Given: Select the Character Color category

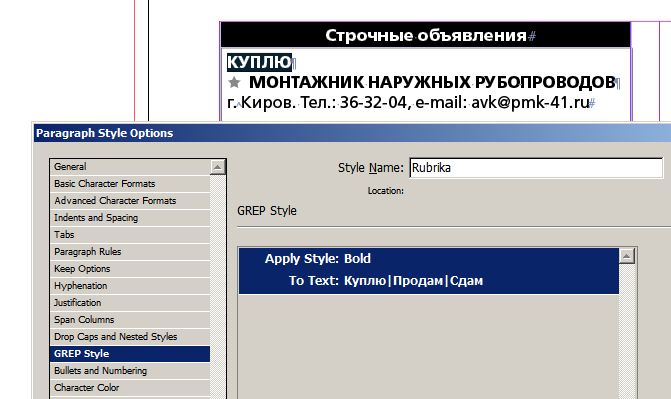Looking at the screenshot, I should [x=130, y=387].
